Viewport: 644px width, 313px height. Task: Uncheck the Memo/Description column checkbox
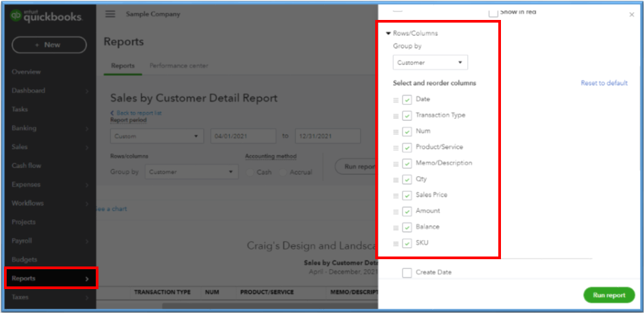[407, 163]
